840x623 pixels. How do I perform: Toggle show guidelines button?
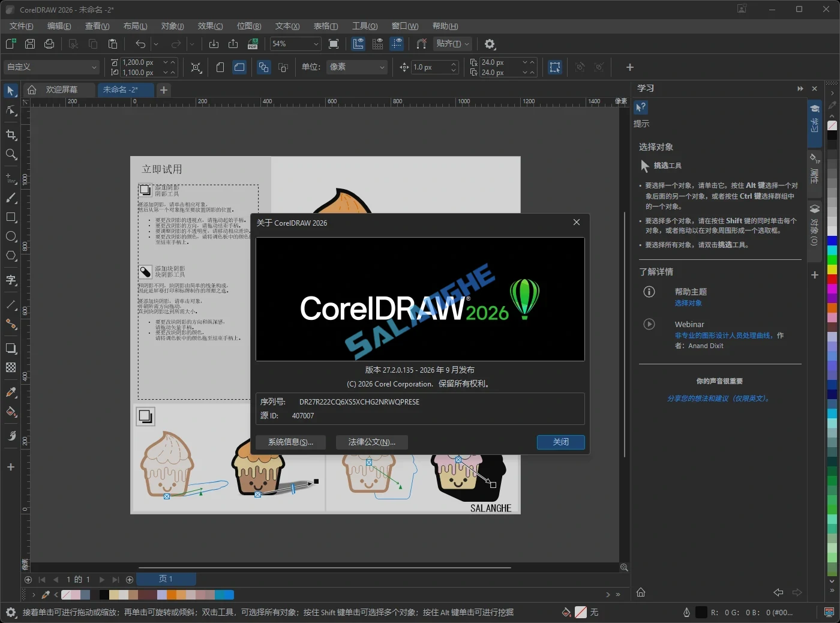397,44
